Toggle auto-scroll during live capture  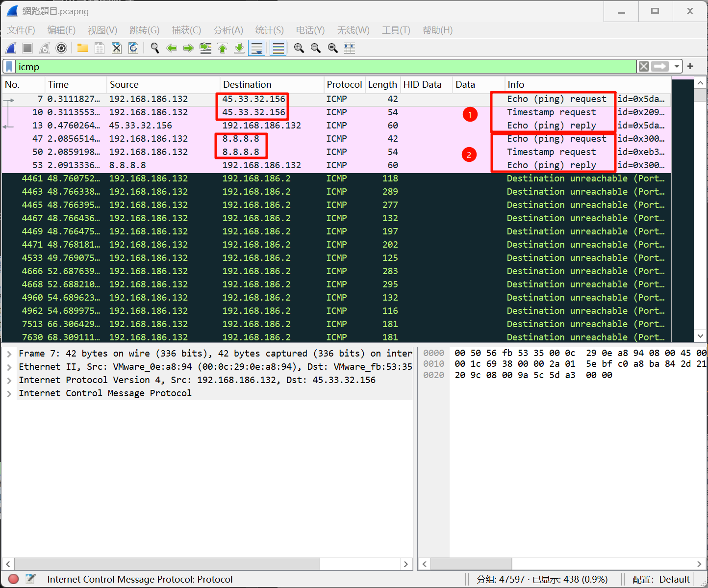coord(257,48)
